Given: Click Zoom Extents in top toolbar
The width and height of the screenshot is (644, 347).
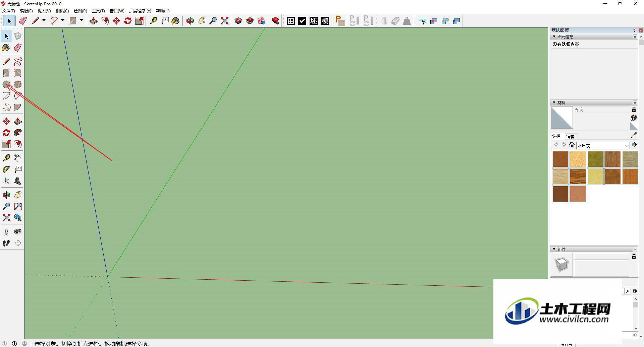Looking at the screenshot, I should coord(224,21).
